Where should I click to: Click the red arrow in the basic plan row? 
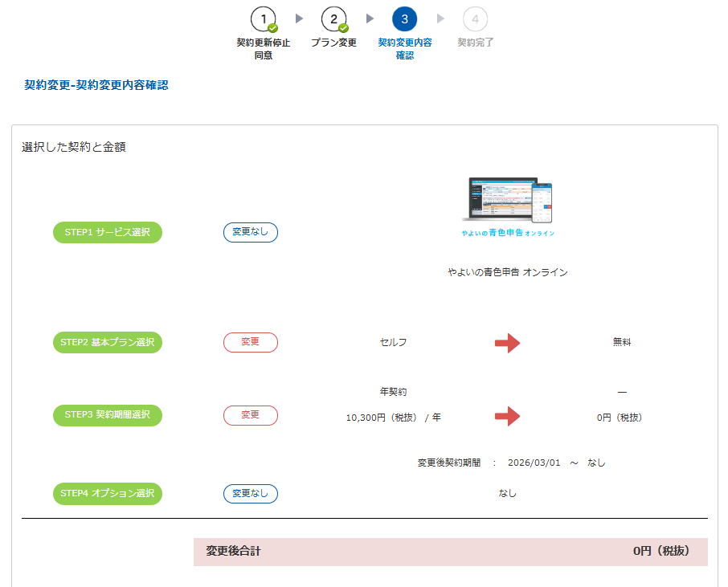pyautogui.click(x=507, y=343)
